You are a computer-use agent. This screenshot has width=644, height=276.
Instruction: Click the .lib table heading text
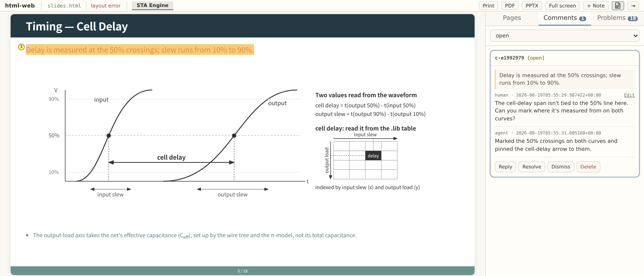click(x=365, y=128)
